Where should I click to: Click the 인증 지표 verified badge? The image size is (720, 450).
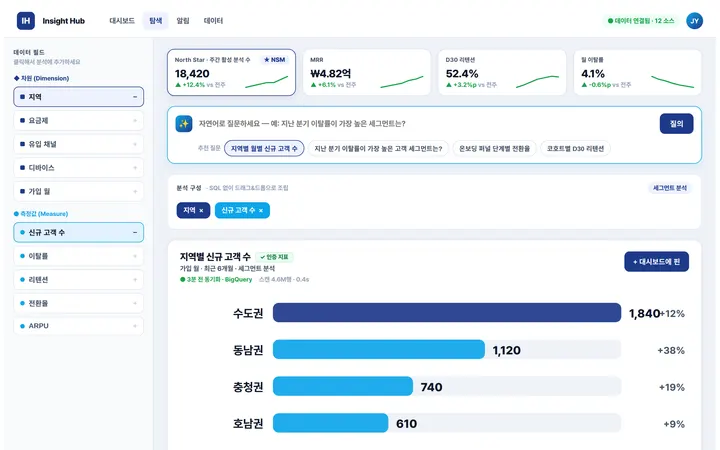coord(274,257)
